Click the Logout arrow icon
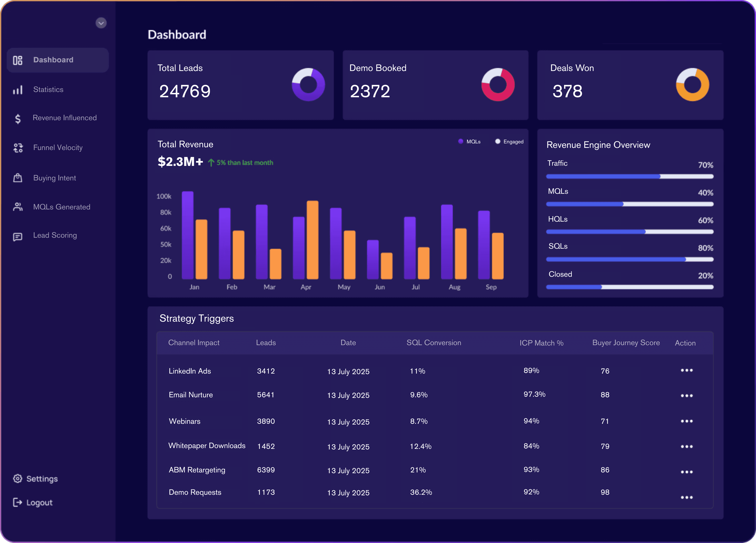 click(x=18, y=502)
